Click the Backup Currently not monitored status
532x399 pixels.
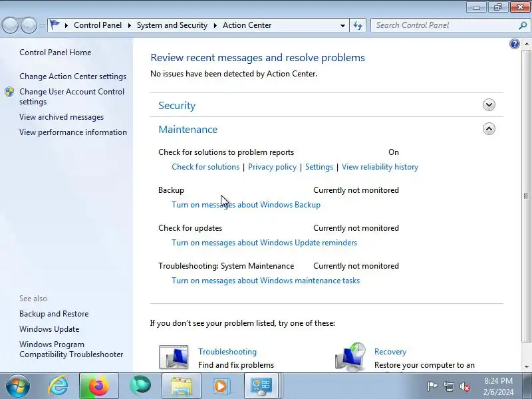(356, 190)
